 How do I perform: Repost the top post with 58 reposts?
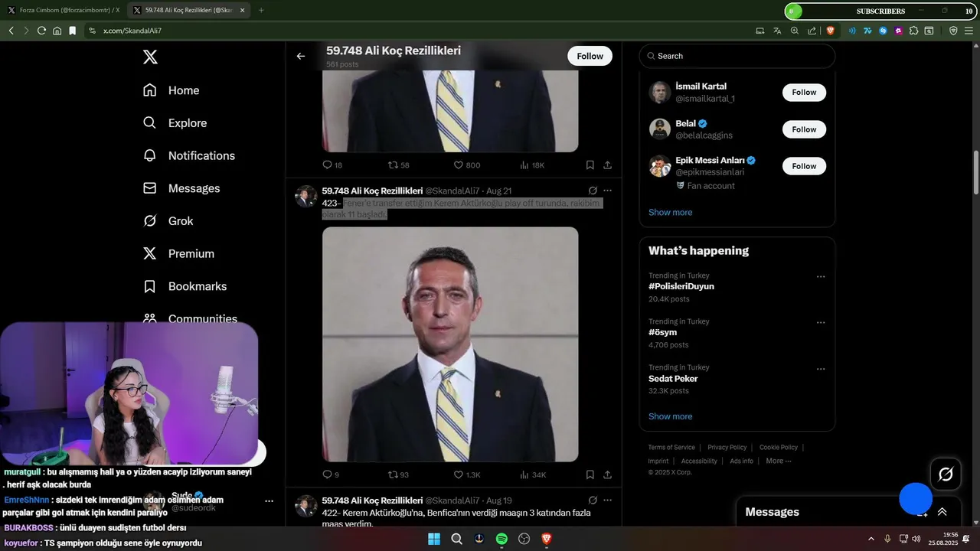[x=398, y=165]
